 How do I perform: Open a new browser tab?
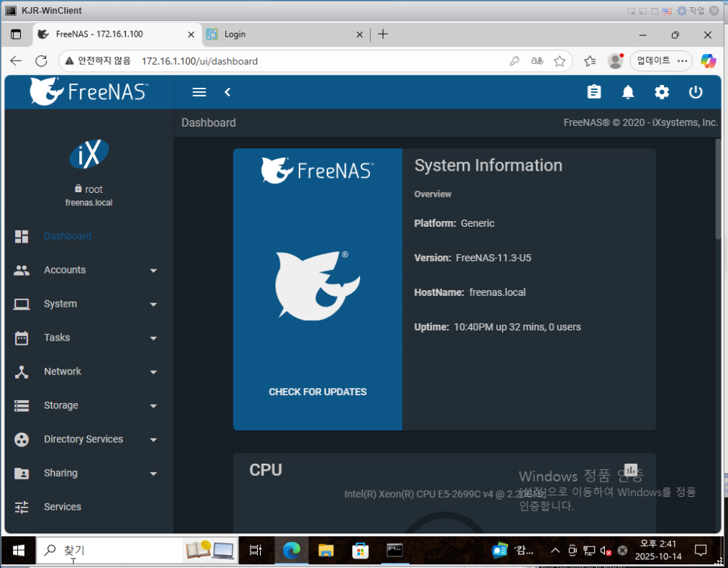(383, 34)
